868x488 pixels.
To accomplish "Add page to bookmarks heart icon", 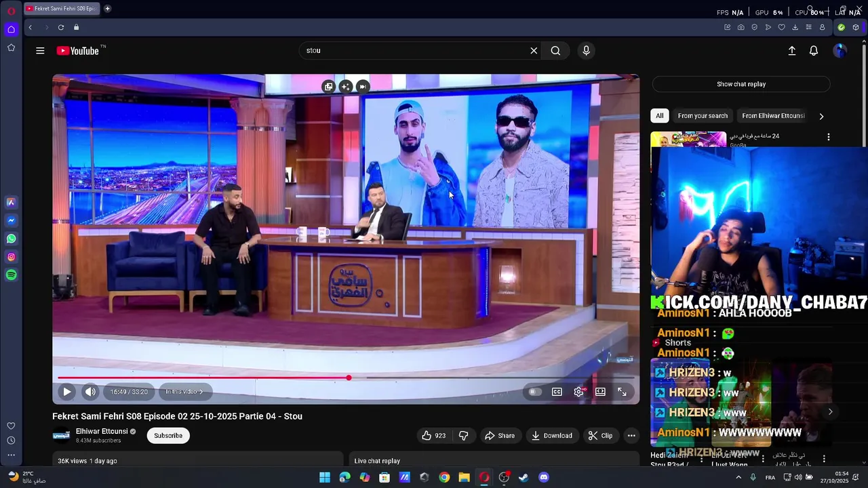I will tap(781, 27).
